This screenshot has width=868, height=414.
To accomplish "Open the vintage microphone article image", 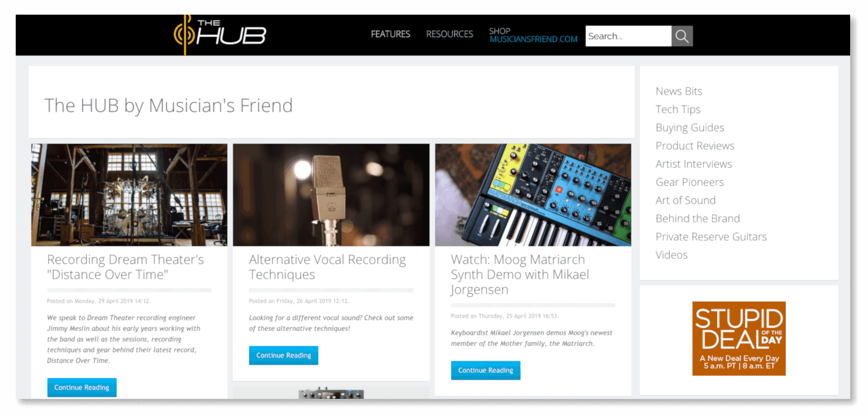I will (331, 195).
